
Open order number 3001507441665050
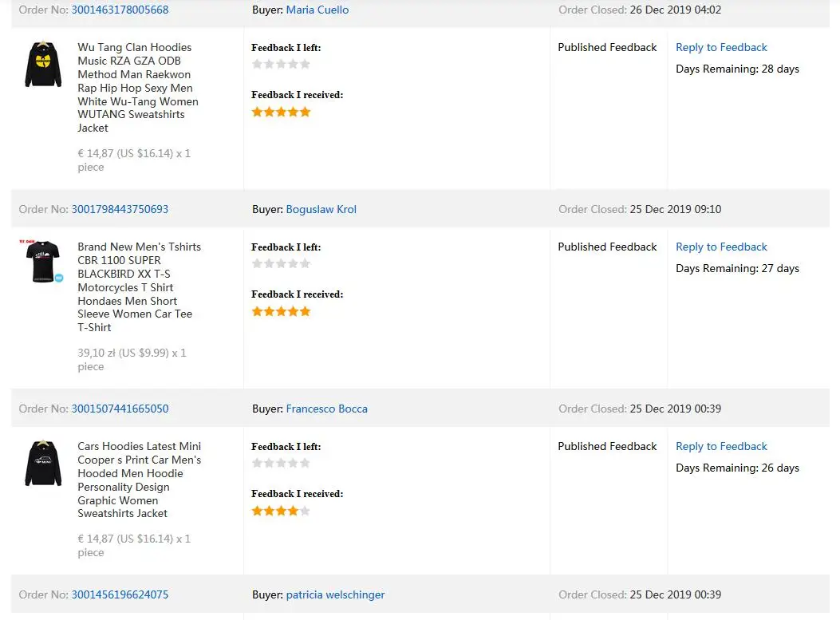point(120,409)
